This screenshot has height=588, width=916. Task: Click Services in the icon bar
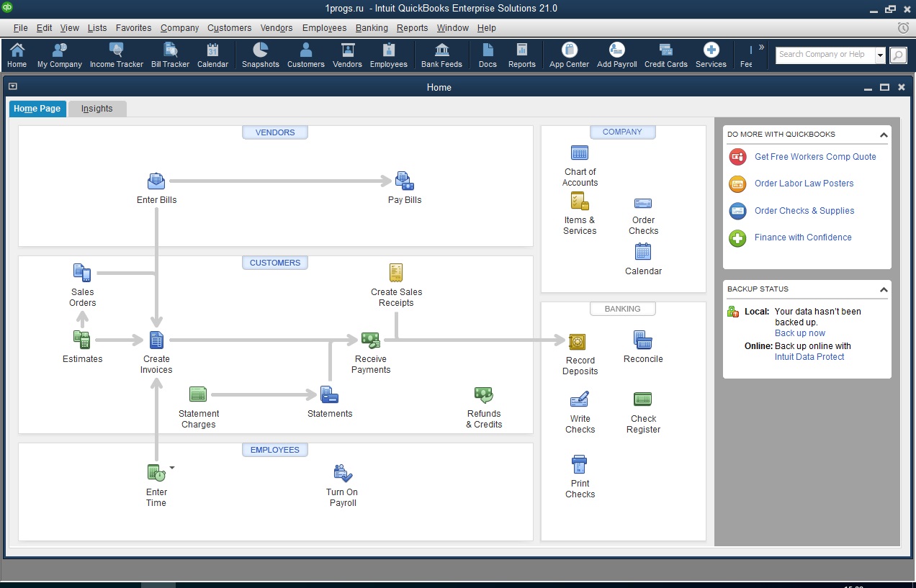(711, 55)
